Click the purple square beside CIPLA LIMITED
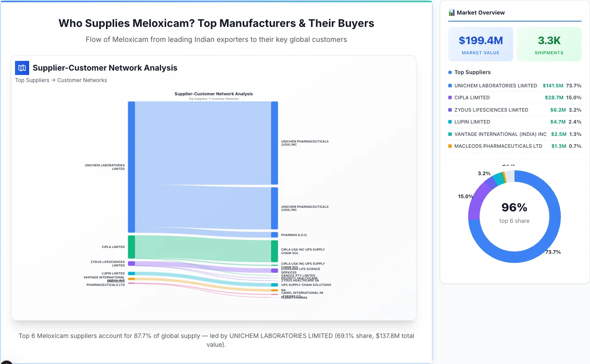The image size is (590, 364). [450, 98]
